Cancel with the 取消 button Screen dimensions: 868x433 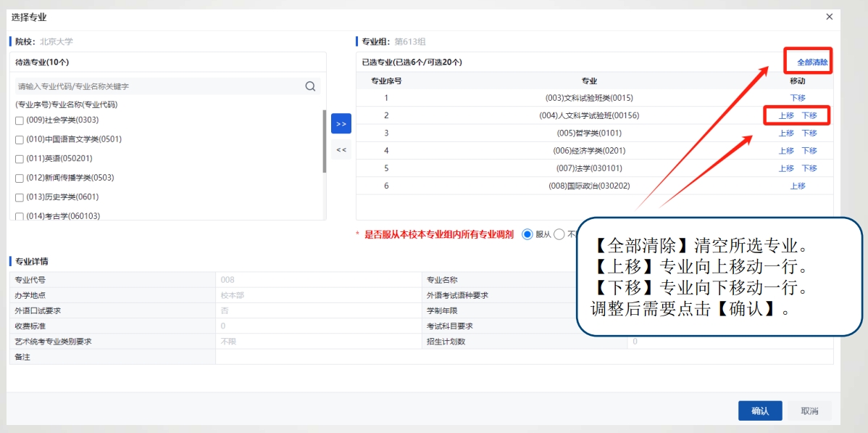click(809, 411)
